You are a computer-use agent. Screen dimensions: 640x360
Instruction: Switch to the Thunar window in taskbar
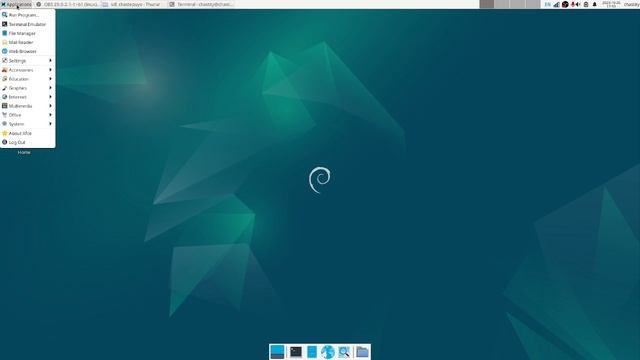133,4
